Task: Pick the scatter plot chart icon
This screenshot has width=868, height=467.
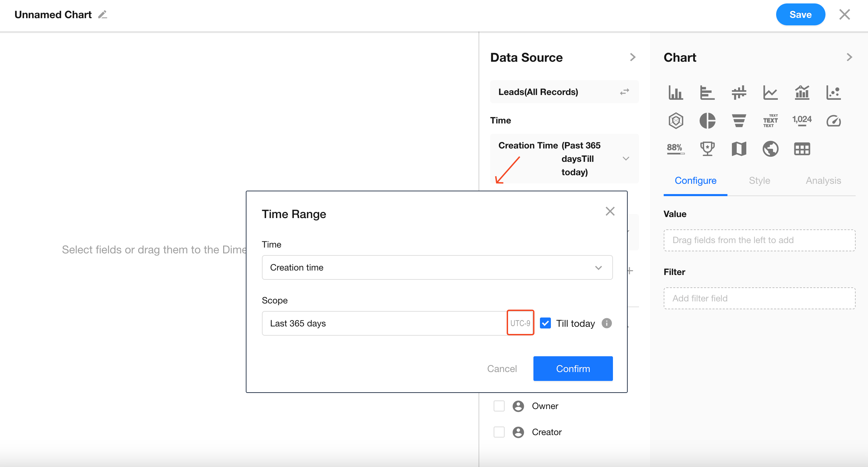Action: click(833, 93)
